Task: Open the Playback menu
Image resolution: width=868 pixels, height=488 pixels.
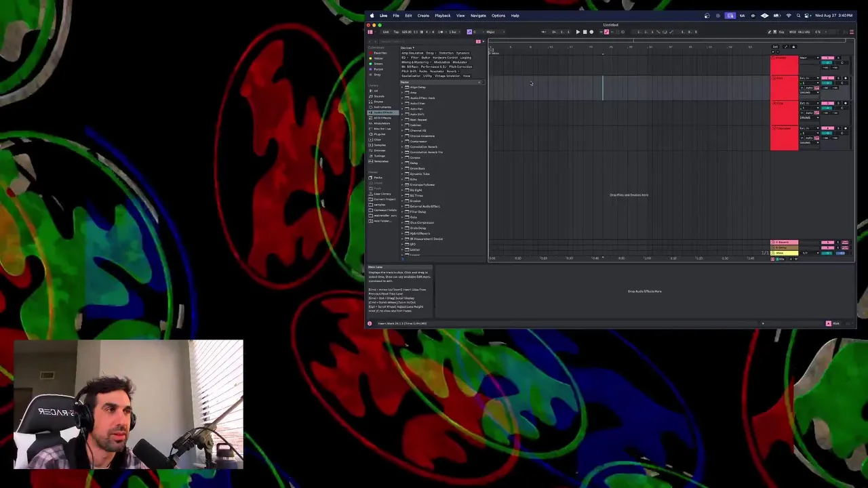Action: 443,16
